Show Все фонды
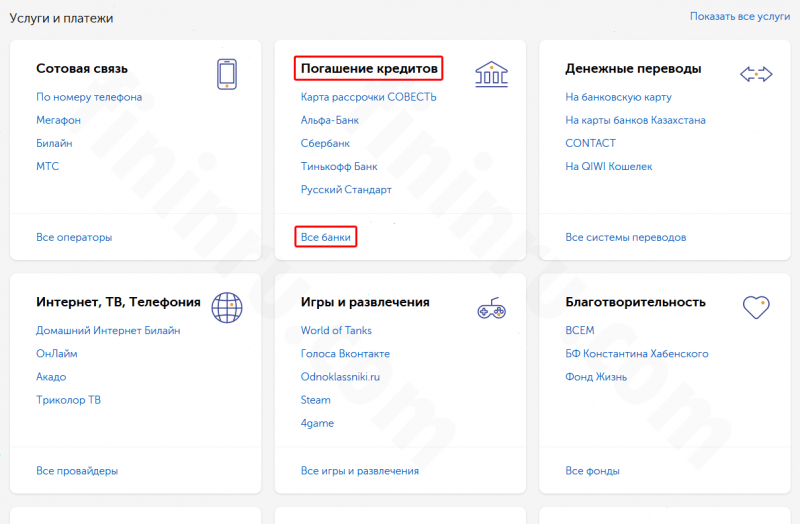The height and width of the screenshot is (524, 800). [592, 471]
